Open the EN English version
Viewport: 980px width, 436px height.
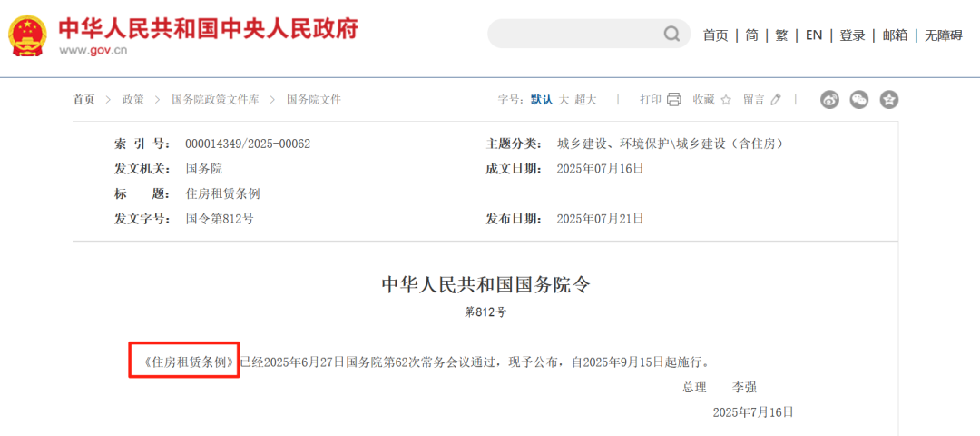click(814, 35)
